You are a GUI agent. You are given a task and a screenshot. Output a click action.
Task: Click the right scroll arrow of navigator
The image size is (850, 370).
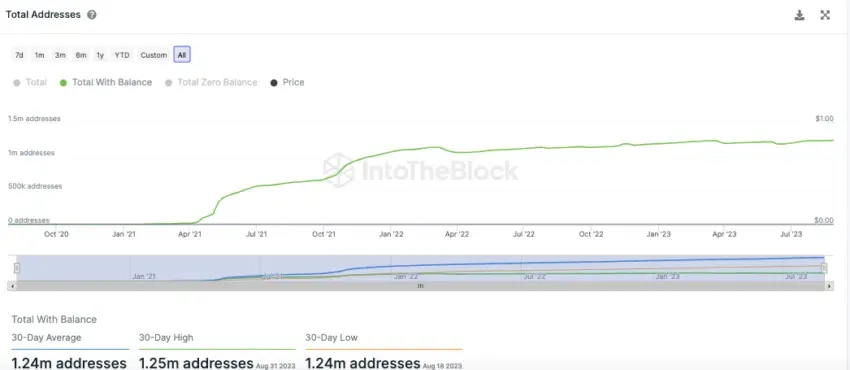tap(830, 286)
